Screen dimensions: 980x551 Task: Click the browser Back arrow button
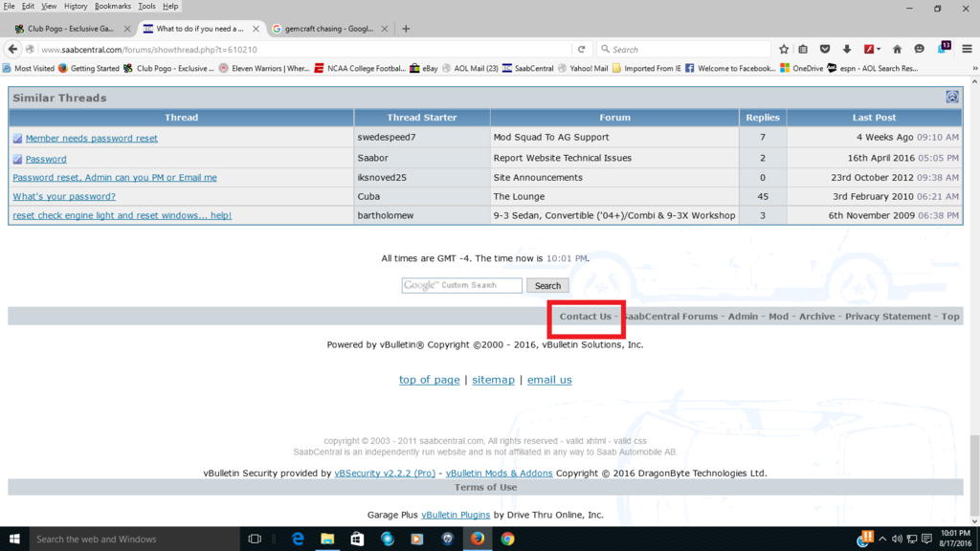click(13, 49)
